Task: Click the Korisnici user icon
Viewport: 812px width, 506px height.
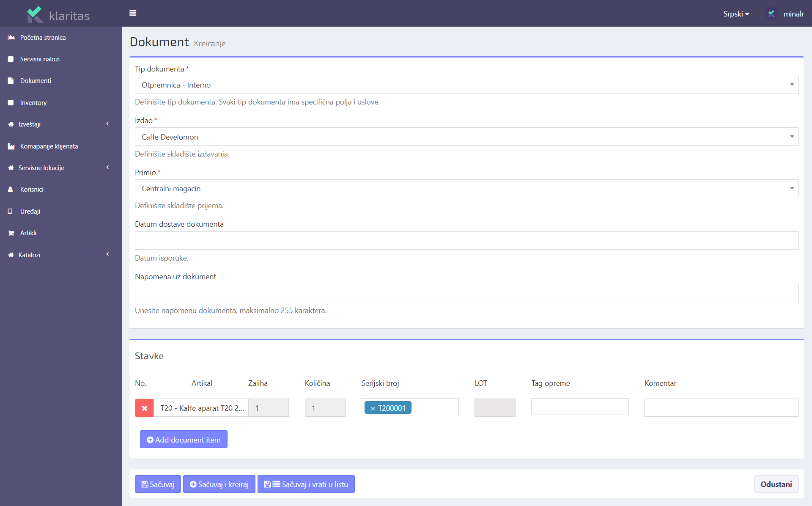Action: (11, 190)
